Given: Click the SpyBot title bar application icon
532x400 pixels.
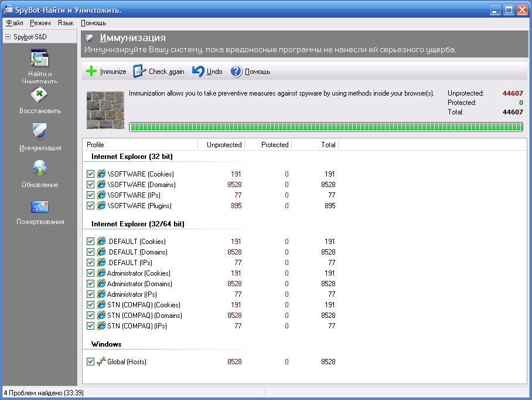Looking at the screenshot, I should [x=8, y=9].
